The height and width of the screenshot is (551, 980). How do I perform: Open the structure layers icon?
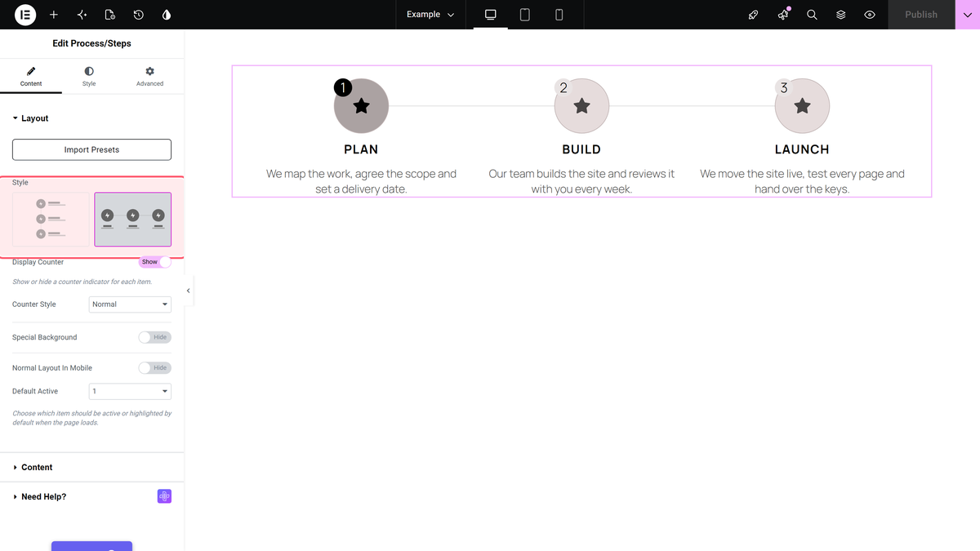pos(840,15)
